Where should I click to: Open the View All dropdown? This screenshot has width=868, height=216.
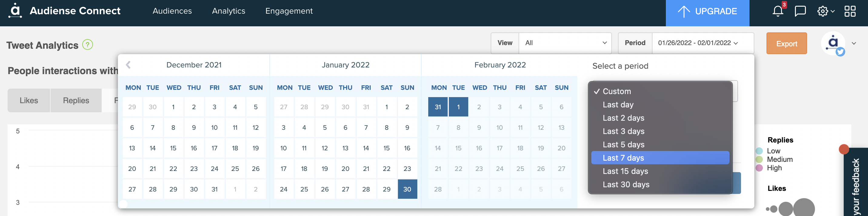click(565, 43)
